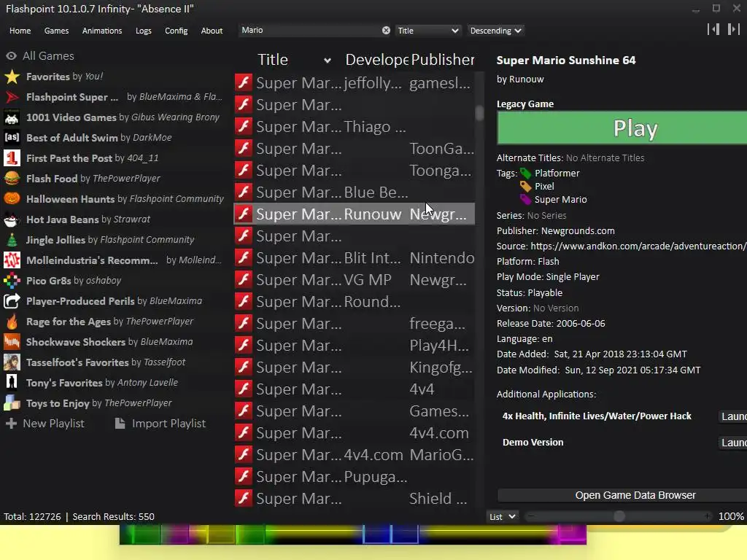Select the Pupuga... developer row
The image size is (747, 560).
point(354,477)
